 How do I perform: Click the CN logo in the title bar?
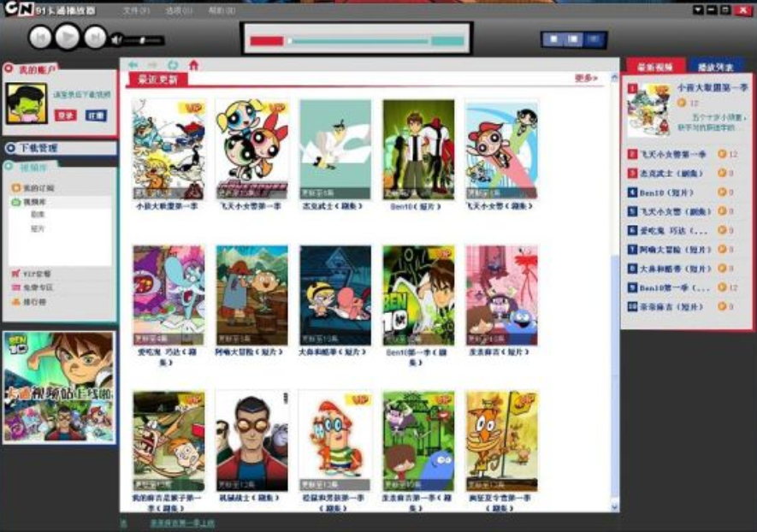point(18,9)
